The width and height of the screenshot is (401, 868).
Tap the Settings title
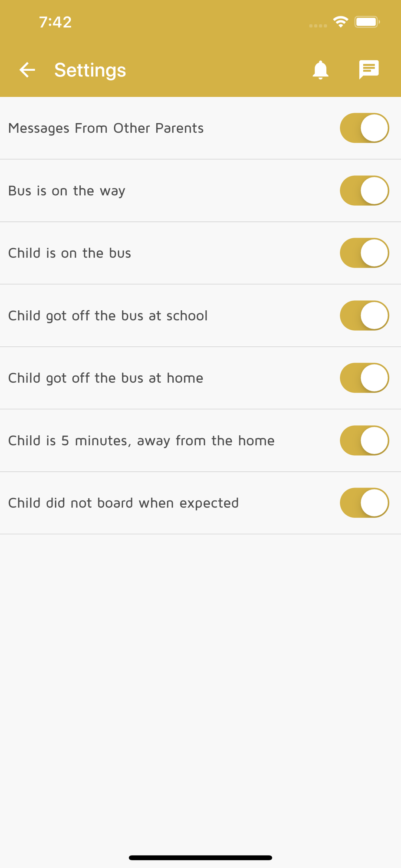pyautogui.click(x=90, y=70)
